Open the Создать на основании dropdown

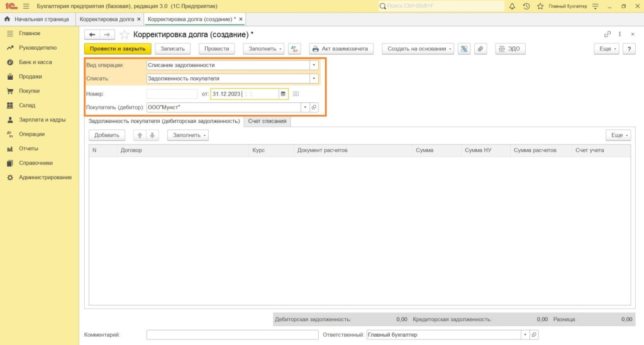pos(420,49)
